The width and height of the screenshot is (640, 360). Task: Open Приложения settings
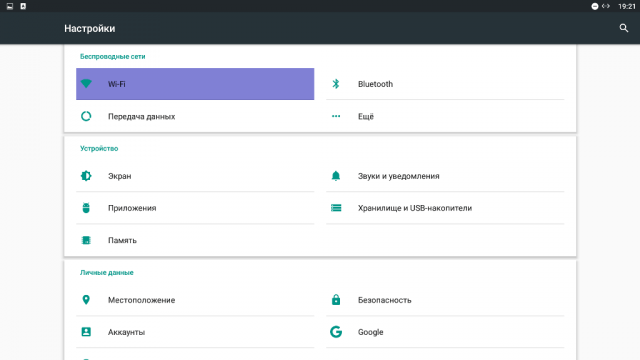195,208
